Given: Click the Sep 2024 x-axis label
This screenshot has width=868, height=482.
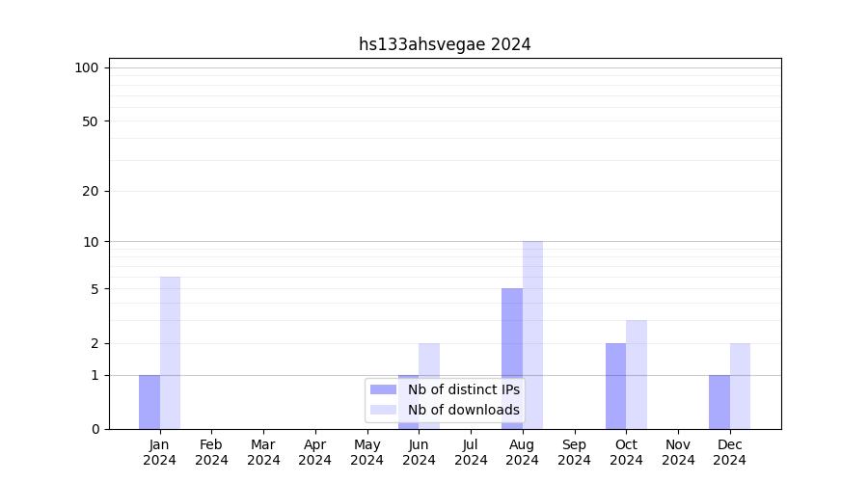Looking at the screenshot, I should [x=574, y=452].
